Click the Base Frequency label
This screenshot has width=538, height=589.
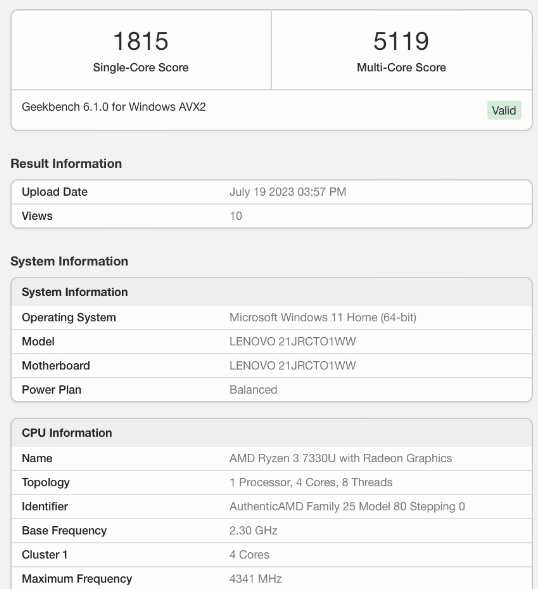(x=64, y=531)
